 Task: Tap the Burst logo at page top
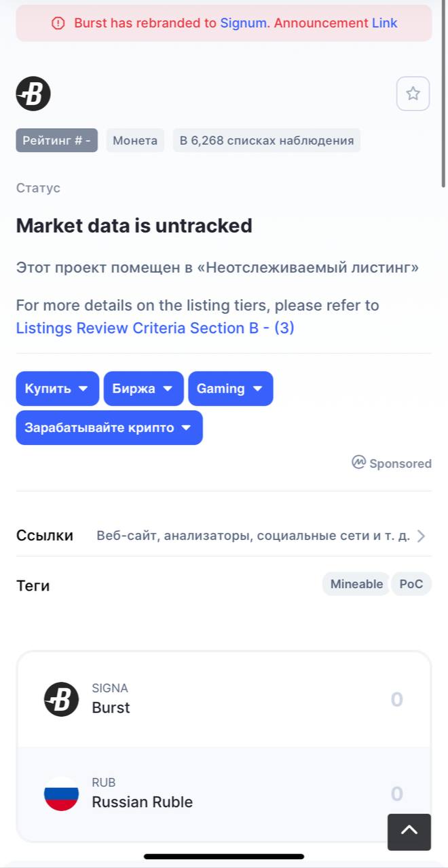(33, 94)
